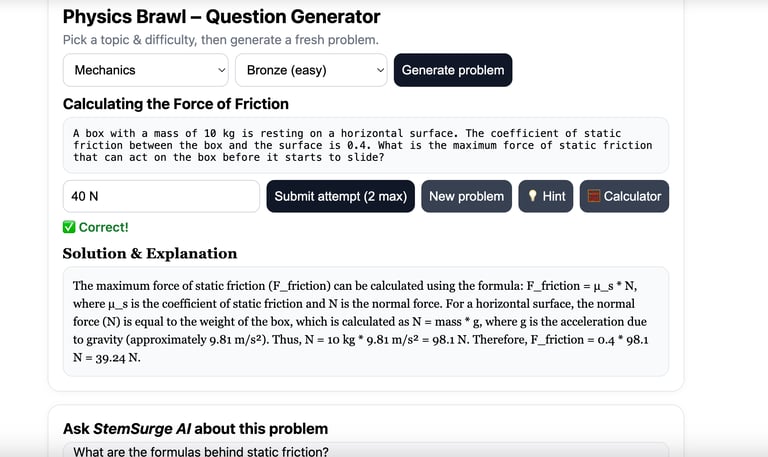Open the Bronze (easy) difficulty dropdown
The width and height of the screenshot is (768, 457).
tap(311, 70)
